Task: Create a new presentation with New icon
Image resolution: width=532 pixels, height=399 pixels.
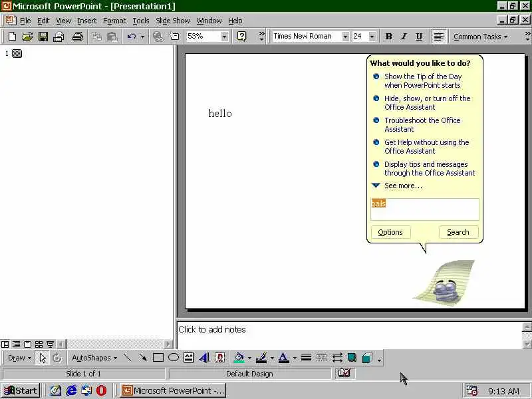Action: (12, 37)
